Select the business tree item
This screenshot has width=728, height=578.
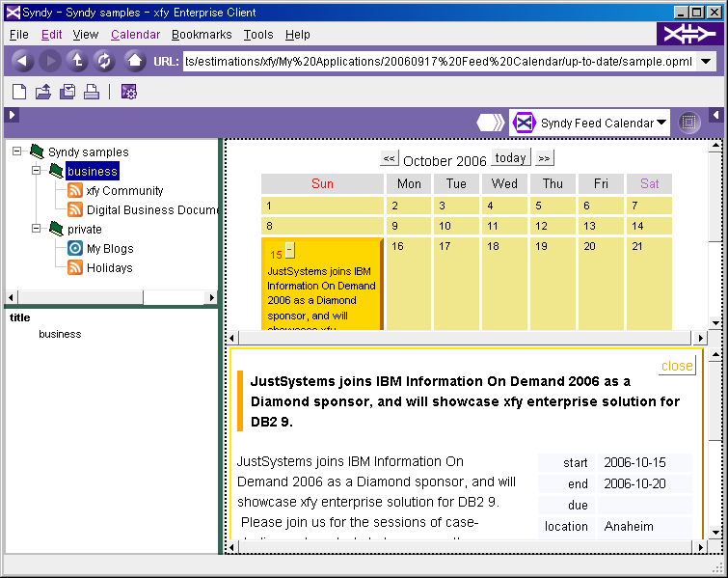[92, 171]
